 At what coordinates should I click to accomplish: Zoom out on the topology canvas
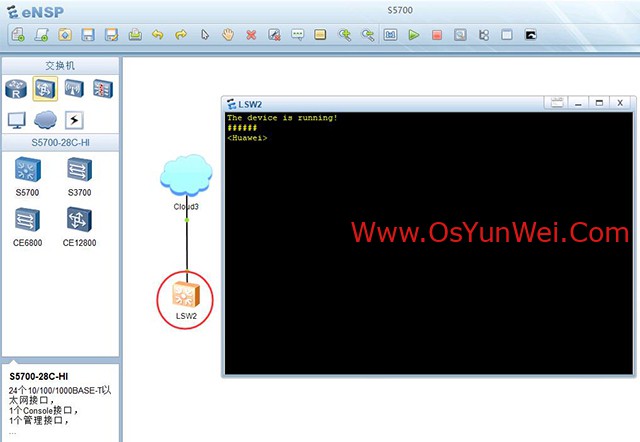coord(368,35)
